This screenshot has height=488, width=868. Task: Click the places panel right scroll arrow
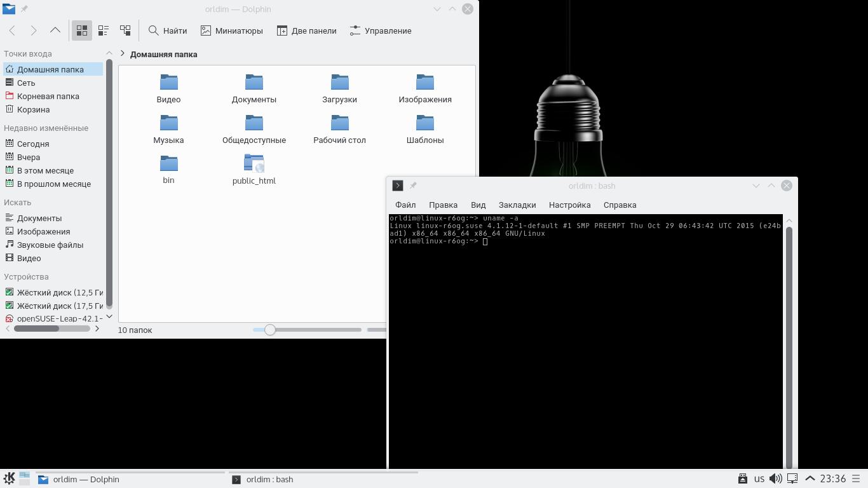97,329
